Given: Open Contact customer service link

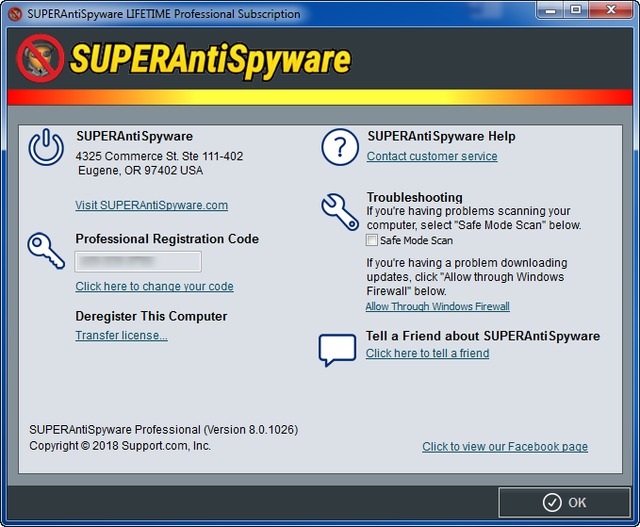Looking at the screenshot, I should pos(431,156).
